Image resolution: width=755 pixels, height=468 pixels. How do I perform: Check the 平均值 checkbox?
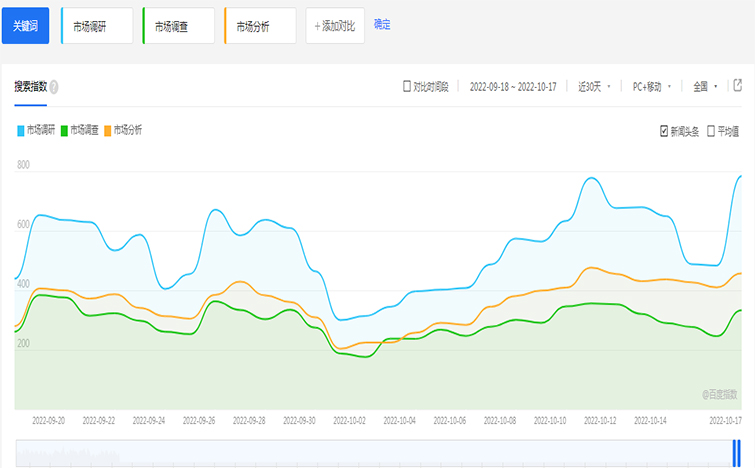coord(711,131)
